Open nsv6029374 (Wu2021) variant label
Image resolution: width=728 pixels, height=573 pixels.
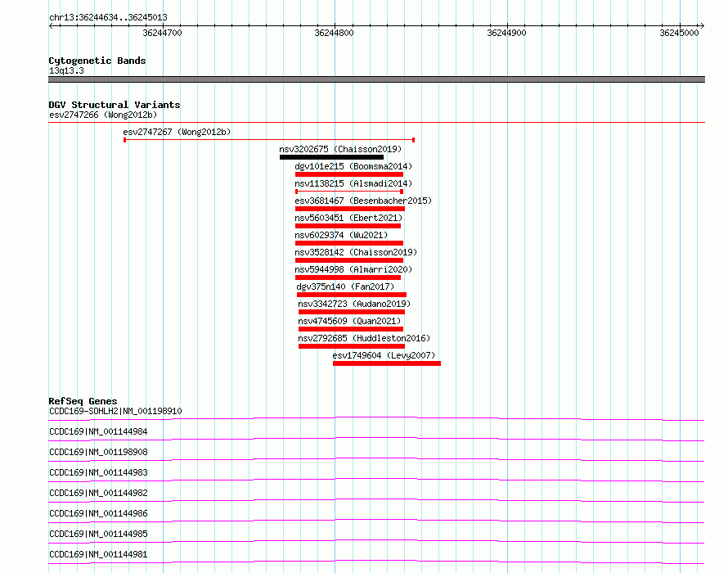[x=341, y=235]
